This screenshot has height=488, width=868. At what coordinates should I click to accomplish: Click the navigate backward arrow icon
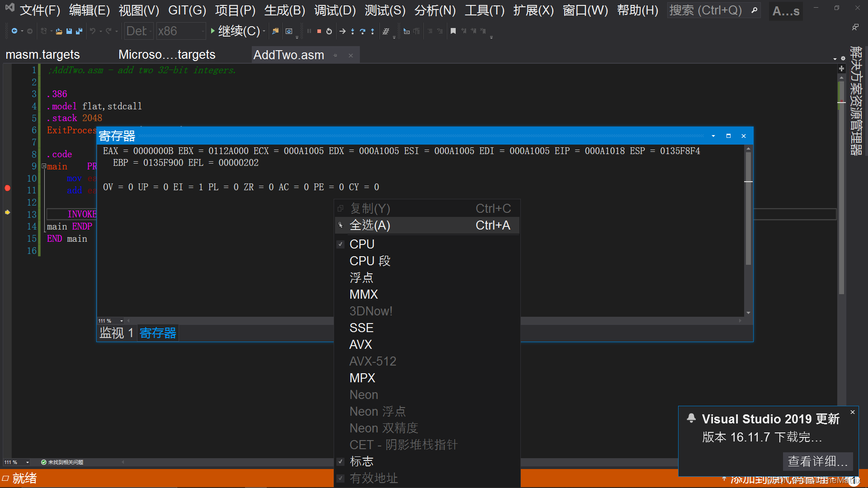pyautogui.click(x=14, y=31)
